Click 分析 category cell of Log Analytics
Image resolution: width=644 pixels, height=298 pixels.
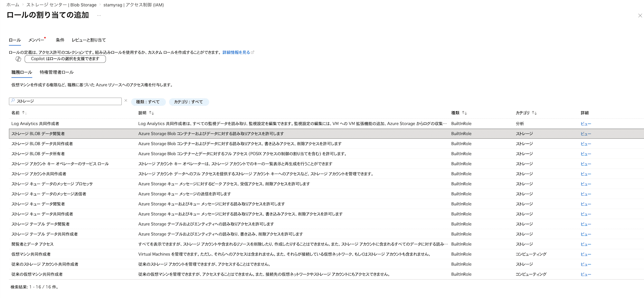(x=520, y=124)
